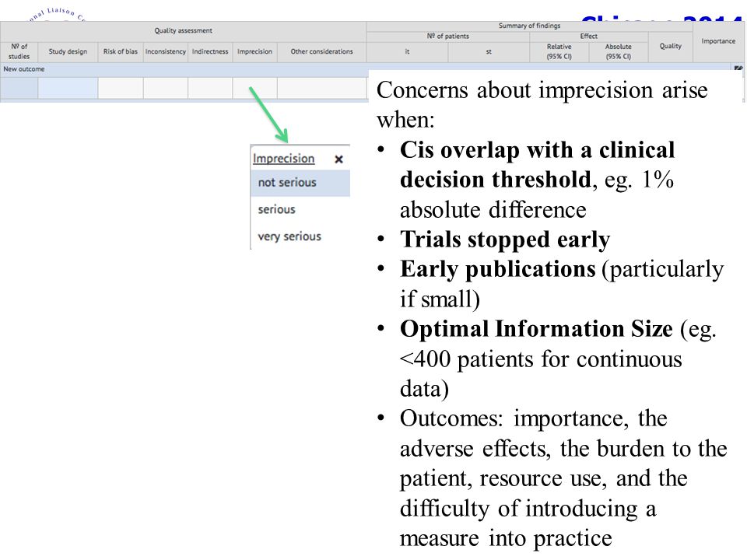Click the 'Importance' column header

718,41
